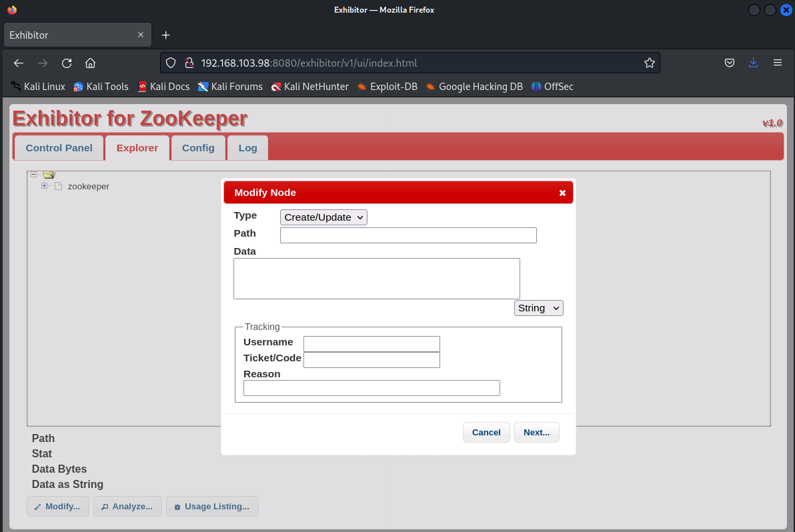Click the v1.0 version label
795x532 pixels.
coord(773,123)
